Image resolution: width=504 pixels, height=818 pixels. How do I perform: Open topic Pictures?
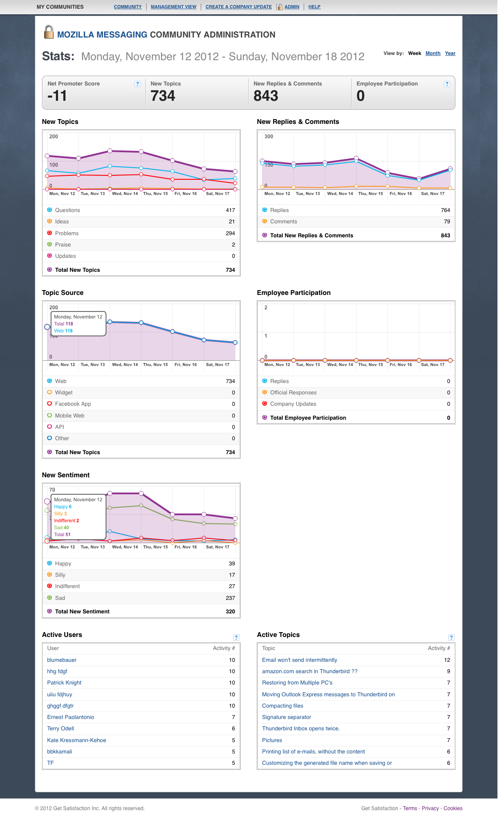point(272,740)
